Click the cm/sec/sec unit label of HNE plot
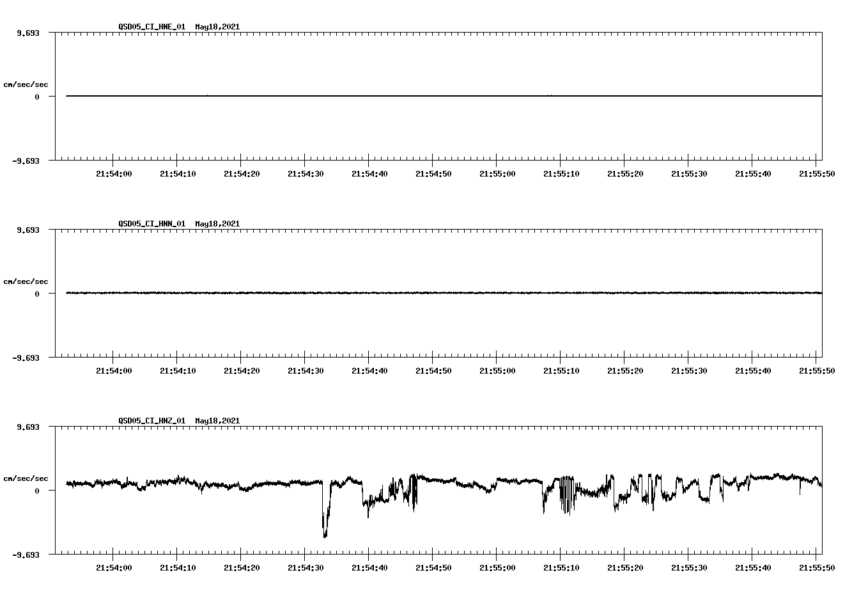This screenshot has width=868, height=591. [x=26, y=84]
